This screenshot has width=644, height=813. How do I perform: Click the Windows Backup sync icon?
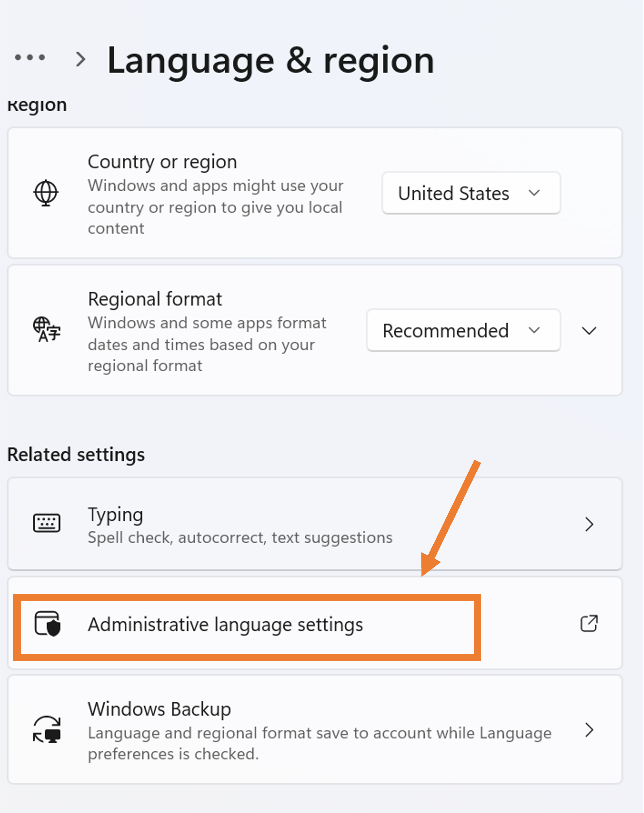coord(47,729)
